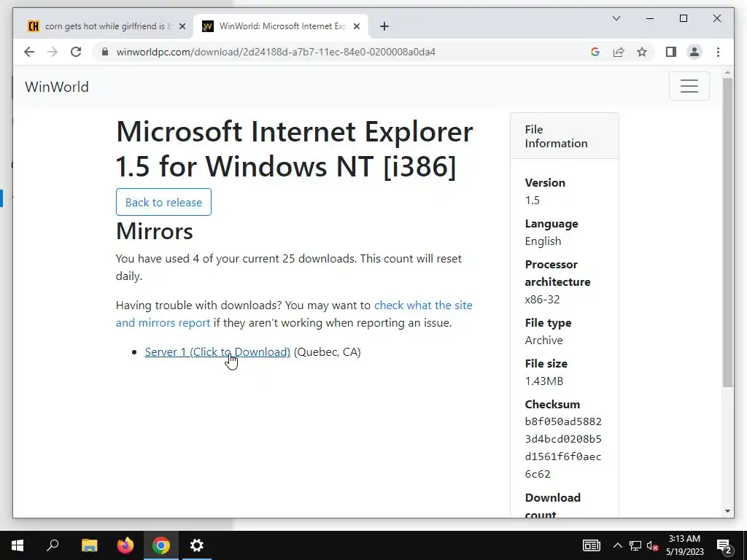
Task: Open the Chrome profile avatar
Action: pos(694,52)
